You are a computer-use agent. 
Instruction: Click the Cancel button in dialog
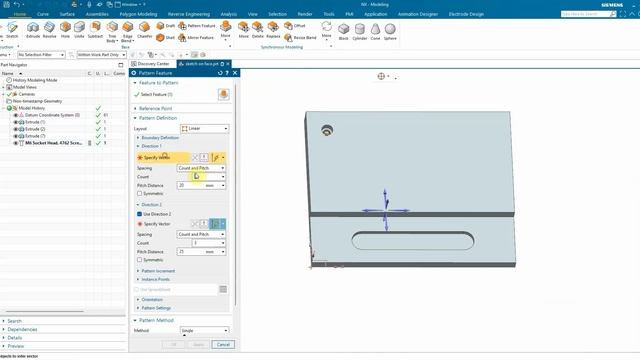coord(223,344)
